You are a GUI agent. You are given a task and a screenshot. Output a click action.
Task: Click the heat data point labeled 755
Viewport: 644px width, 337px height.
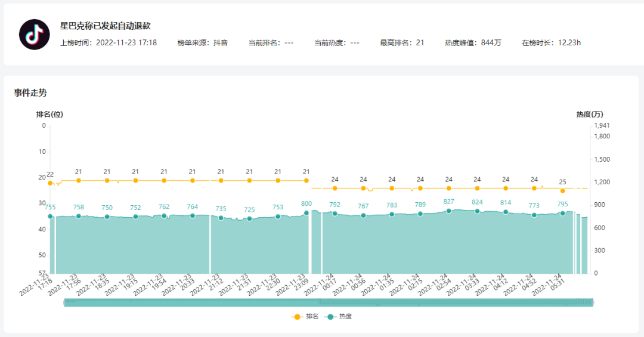[50, 217]
